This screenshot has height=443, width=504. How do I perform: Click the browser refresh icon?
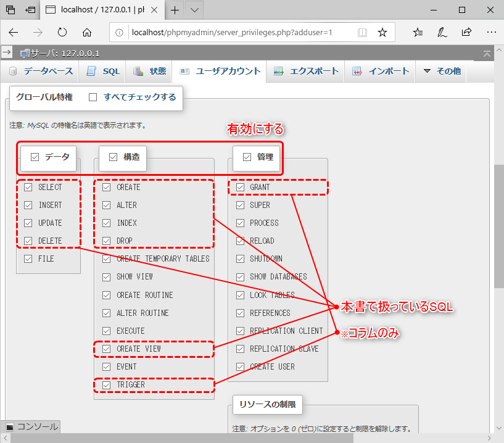(x=62, y=32)
